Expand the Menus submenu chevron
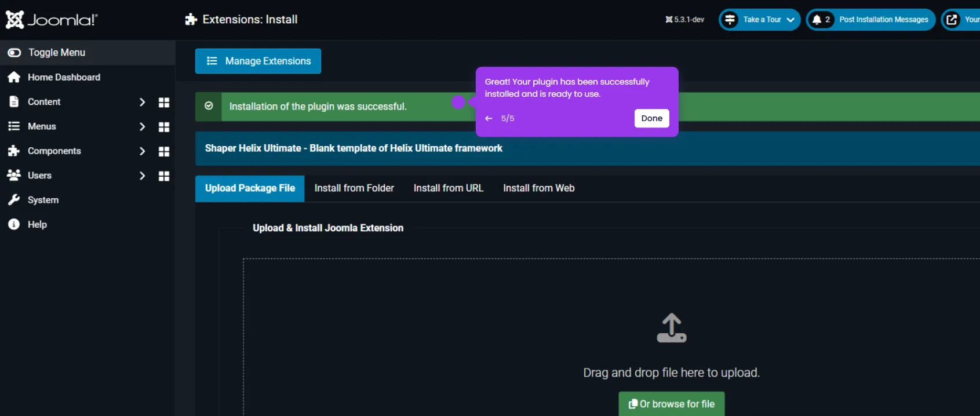Image resolution: width=980 pixels, height=416 pixels. tap(142, 127)
